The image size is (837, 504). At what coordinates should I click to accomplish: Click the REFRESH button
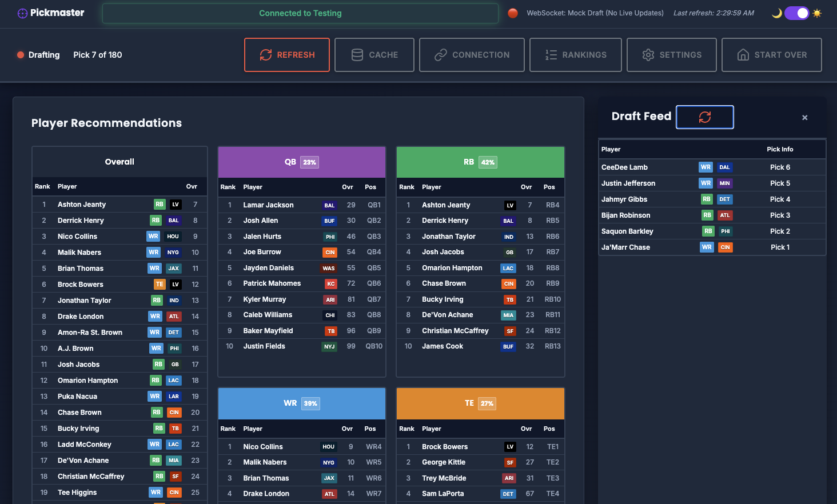click(x=286, y=54)
